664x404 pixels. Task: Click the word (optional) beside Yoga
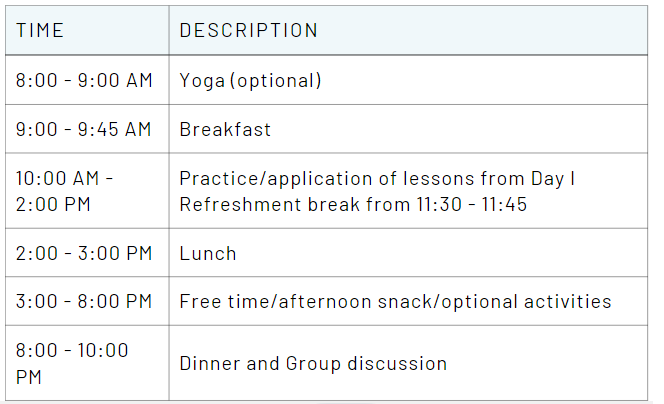275,81
